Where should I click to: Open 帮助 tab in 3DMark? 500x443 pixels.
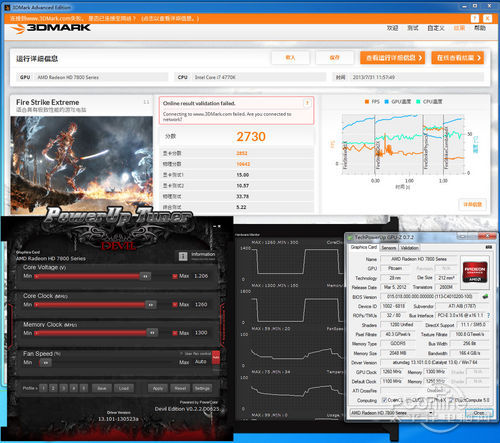pos(480,28)
